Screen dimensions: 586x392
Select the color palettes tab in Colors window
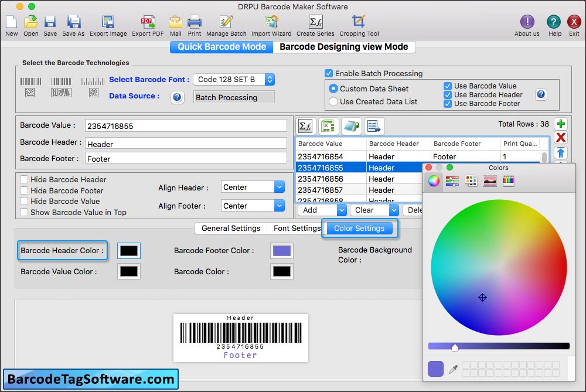coord(471,181)
